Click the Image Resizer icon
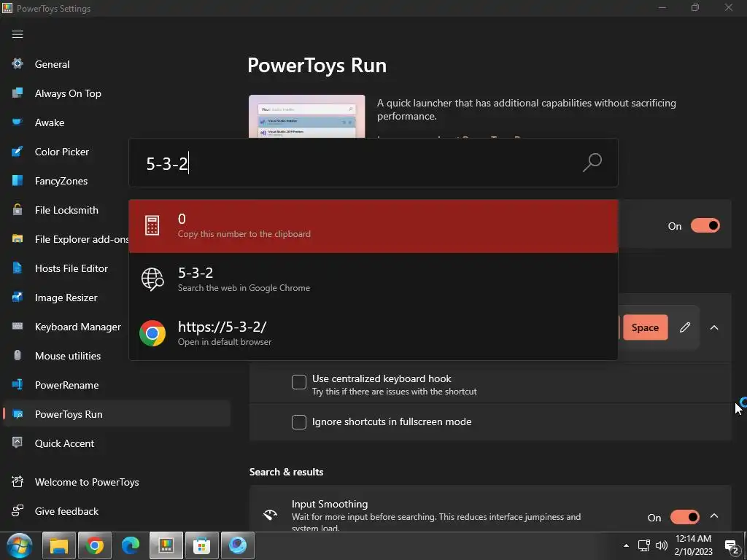 18,297
